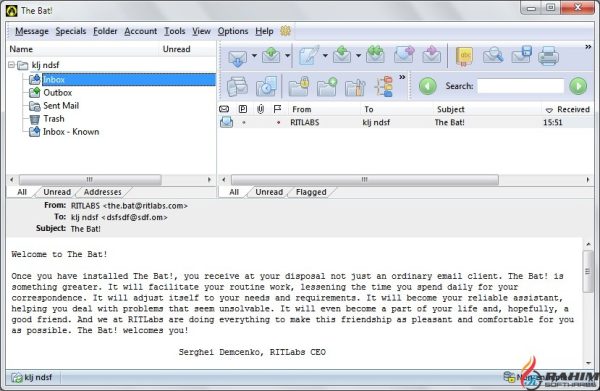Click the Reply icon with green arrow
The width and height of the screenshot is (600, 391).
pyautogui.click(x=342, y=55)
